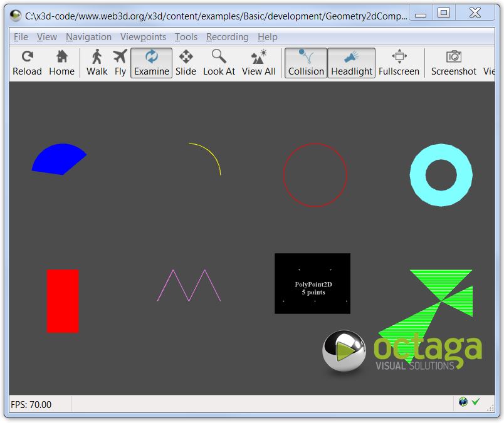Activate the Look At tool

[x=219, y=63]
